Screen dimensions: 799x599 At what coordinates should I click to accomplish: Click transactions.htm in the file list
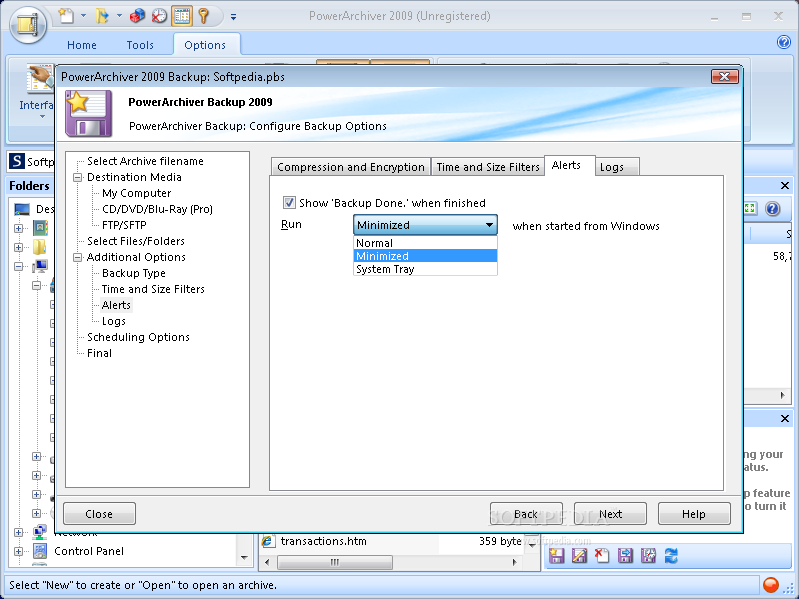pos(323,541)
